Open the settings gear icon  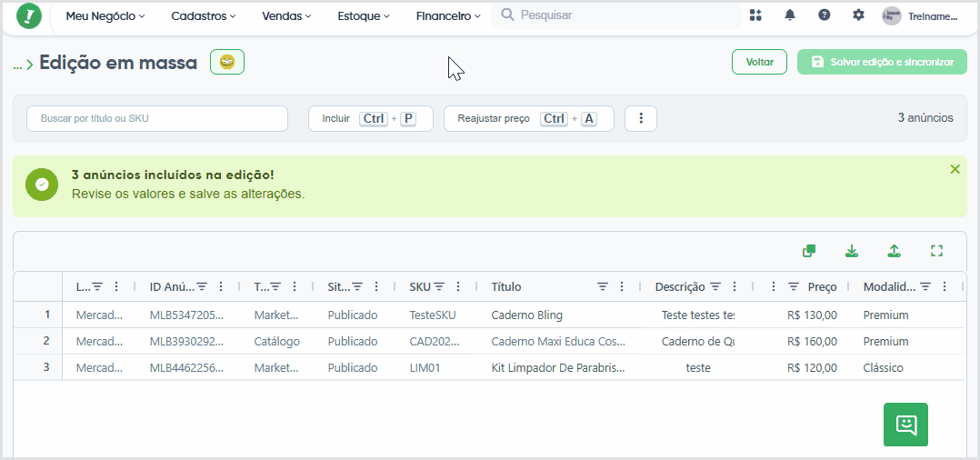tap(859, 15)
